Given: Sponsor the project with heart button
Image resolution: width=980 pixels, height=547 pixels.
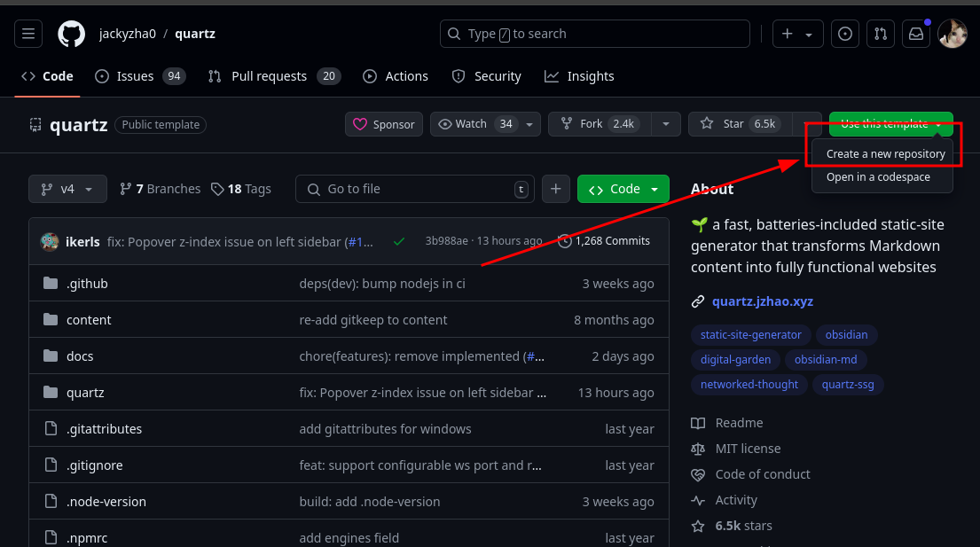Looking at the screenshot, I should pyautogui.click(x=384, y=124).
